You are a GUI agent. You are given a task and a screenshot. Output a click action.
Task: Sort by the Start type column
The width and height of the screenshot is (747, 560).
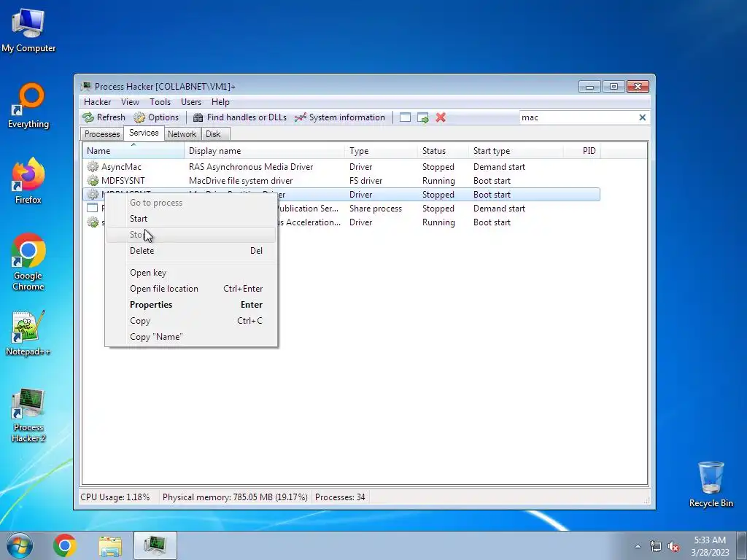click(516, 150)
